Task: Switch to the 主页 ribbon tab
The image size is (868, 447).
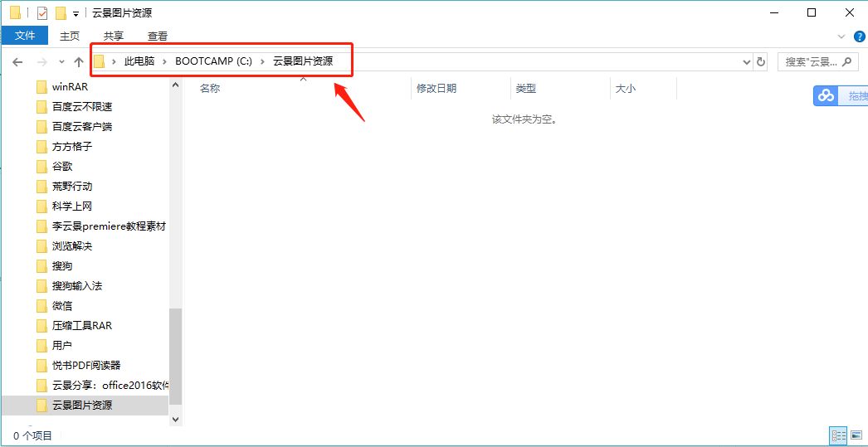Action: click(x=70, y=36)
